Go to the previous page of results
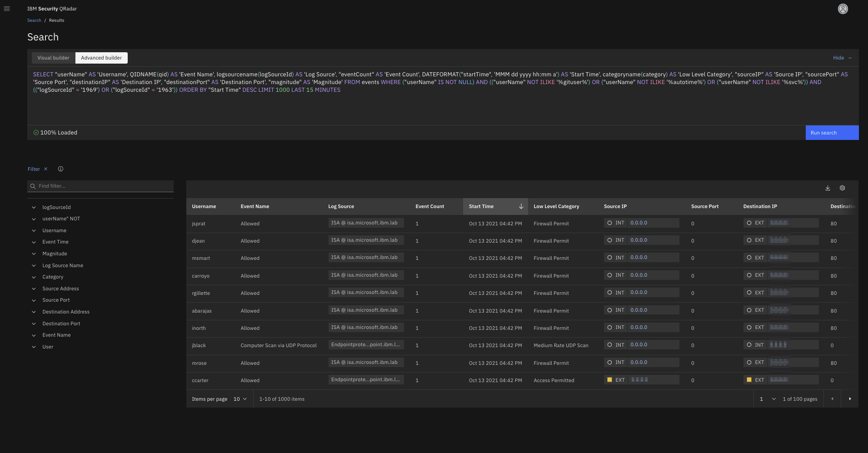 point(832,398)
